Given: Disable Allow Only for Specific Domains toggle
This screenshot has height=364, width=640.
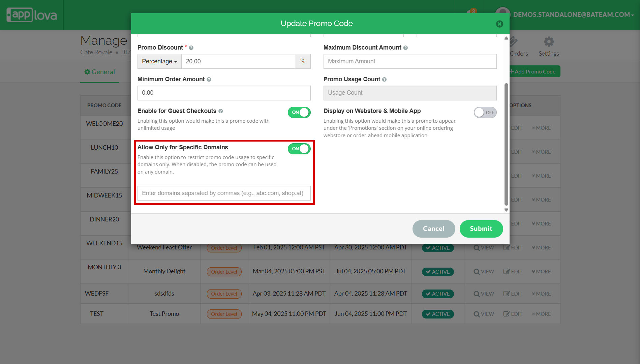Looking at the screenshot, I should pyautogui.click(x=299, y=149).
